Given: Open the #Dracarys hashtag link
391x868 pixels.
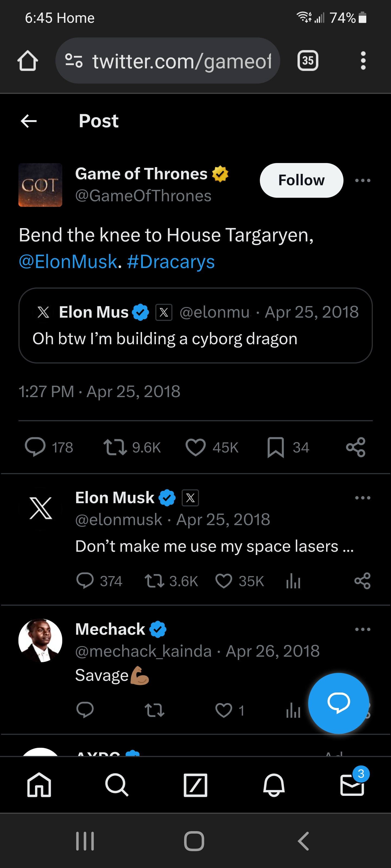Looking at the screenshot, I should (x=171, y=262).
